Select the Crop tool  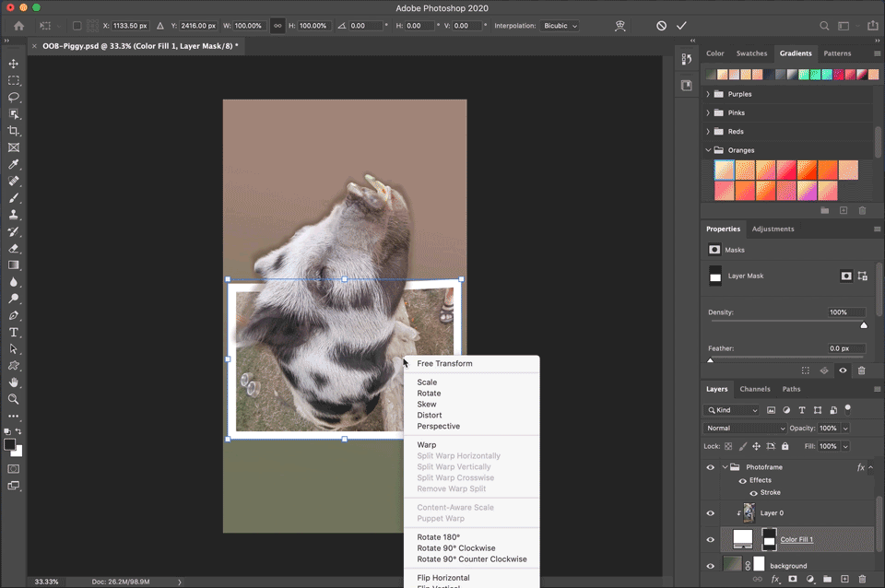click(14, 131)
